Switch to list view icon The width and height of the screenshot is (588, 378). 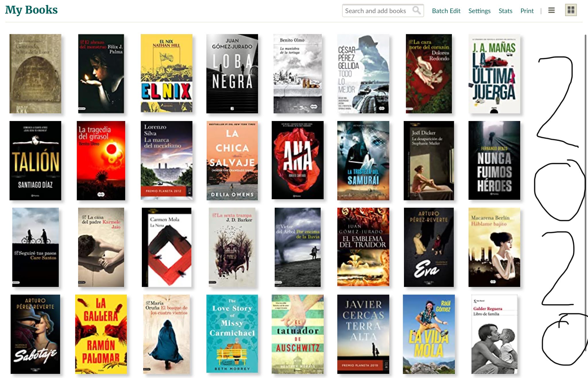(x=551, y=11)
